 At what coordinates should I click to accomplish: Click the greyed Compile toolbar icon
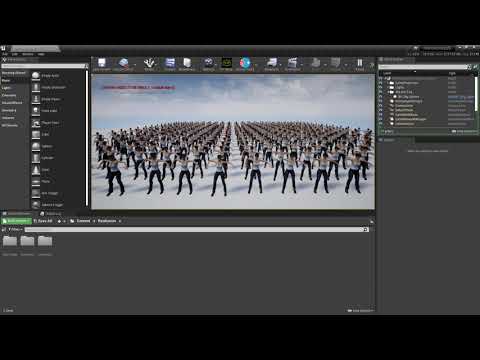pos(335,64)
